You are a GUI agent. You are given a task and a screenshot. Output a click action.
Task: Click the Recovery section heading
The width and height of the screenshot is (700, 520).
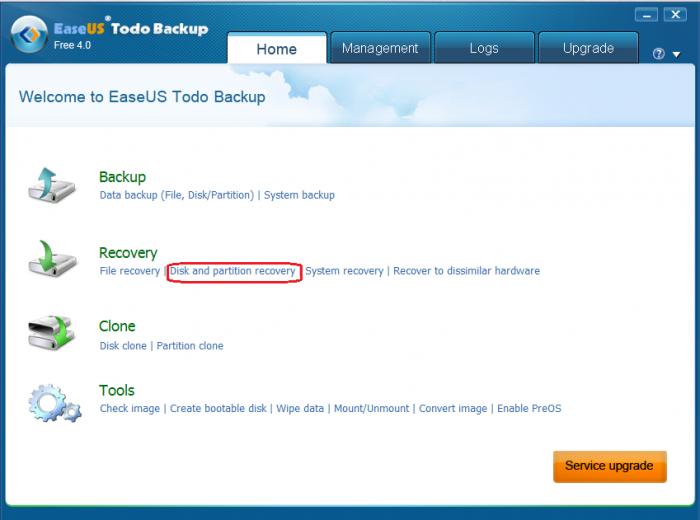pos(128,253)
